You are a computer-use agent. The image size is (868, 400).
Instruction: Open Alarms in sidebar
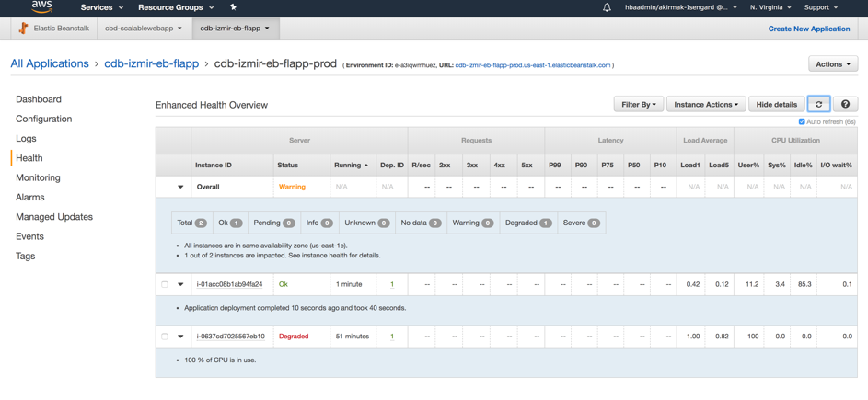click(x=29, y=198)
